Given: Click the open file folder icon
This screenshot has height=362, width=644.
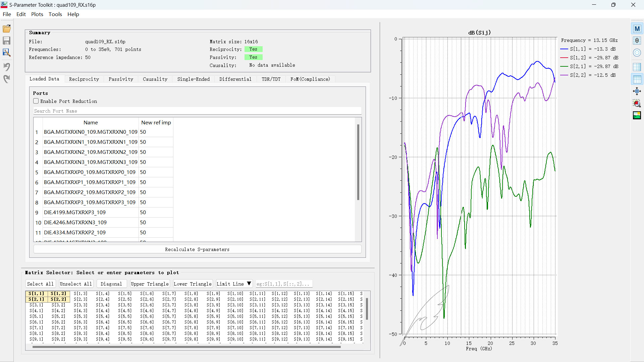Looking at the screenshot, I should coord(7,28).
